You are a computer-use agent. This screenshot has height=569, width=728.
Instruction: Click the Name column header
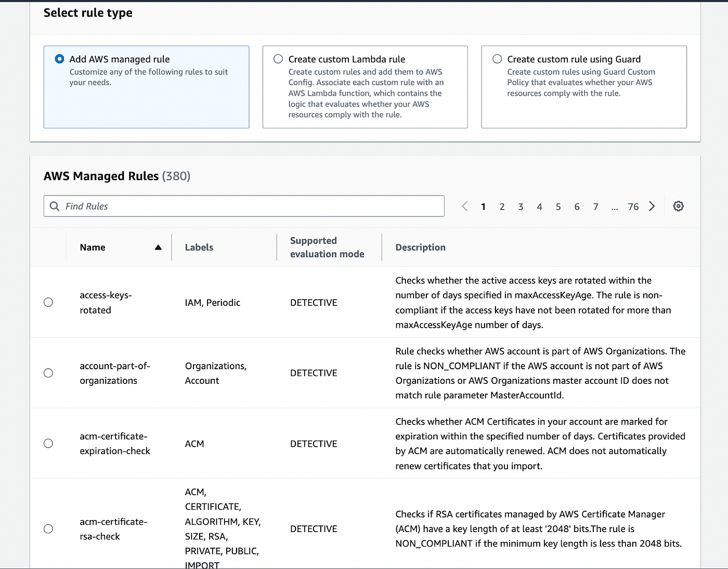93,248
